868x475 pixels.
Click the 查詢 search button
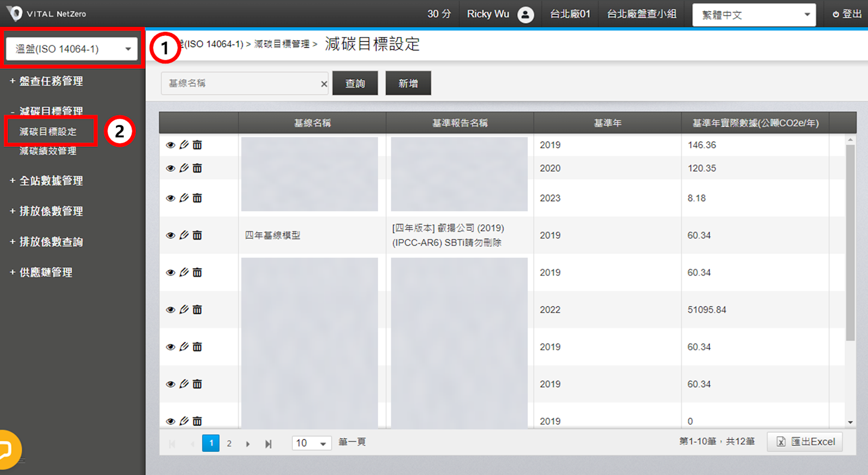[x=355, y=84]
